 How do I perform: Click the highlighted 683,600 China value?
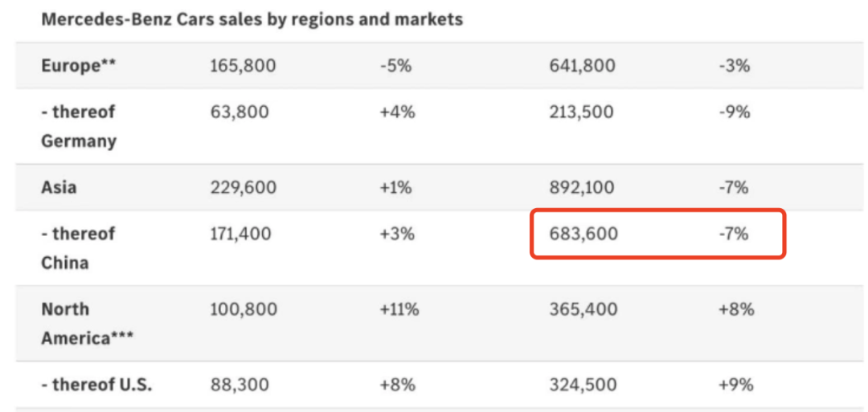583,234
